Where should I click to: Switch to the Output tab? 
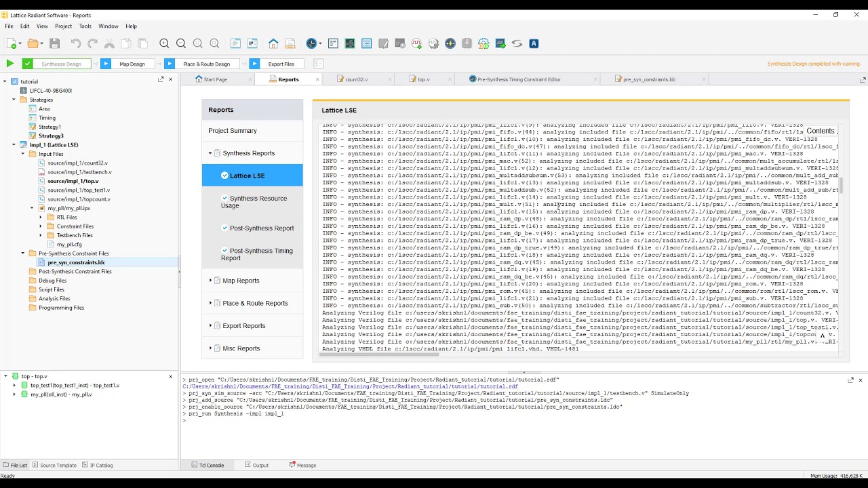257,465
